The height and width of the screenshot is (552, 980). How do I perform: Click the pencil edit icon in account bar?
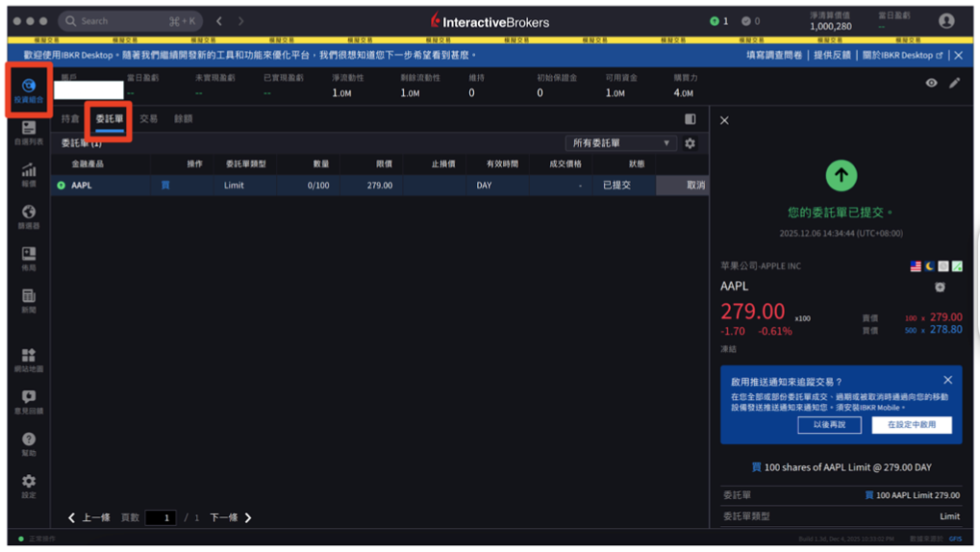[954, 83]
